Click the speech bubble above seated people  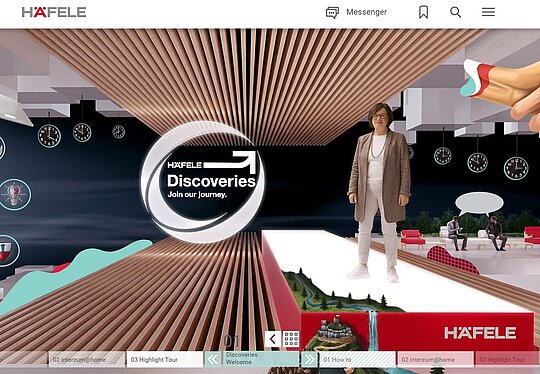coord(479,204)
